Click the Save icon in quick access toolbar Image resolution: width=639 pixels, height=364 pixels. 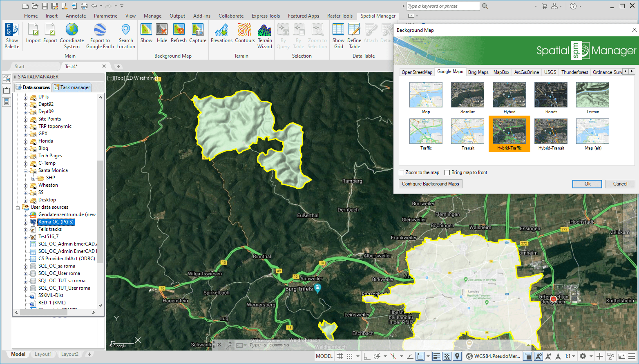[45, 6]
